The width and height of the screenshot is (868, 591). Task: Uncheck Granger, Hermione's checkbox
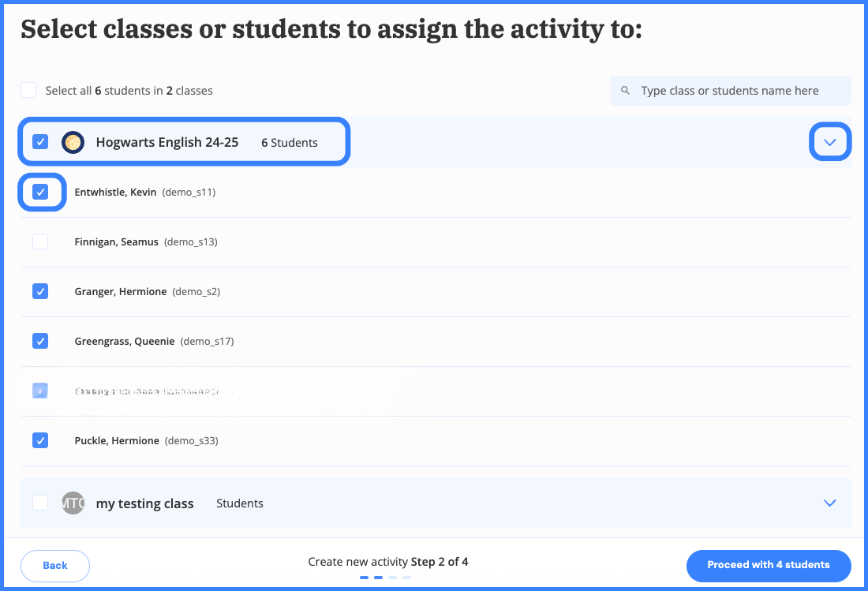[40, 291]
